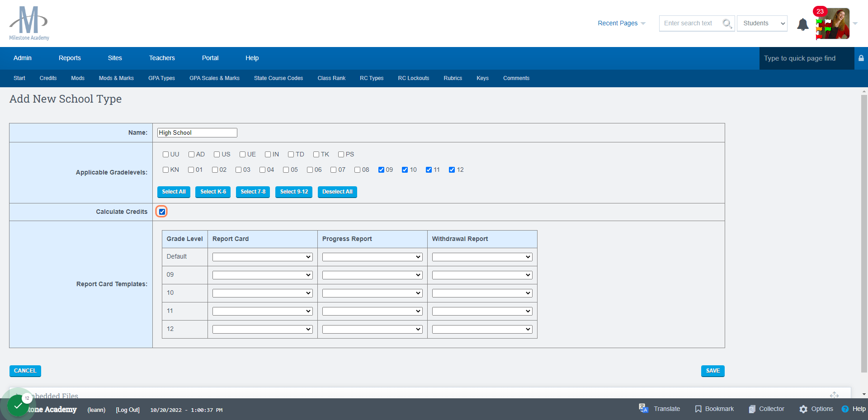
Task: Uncheck the 12 gradelevel checkbox
Action: point(452,170)
